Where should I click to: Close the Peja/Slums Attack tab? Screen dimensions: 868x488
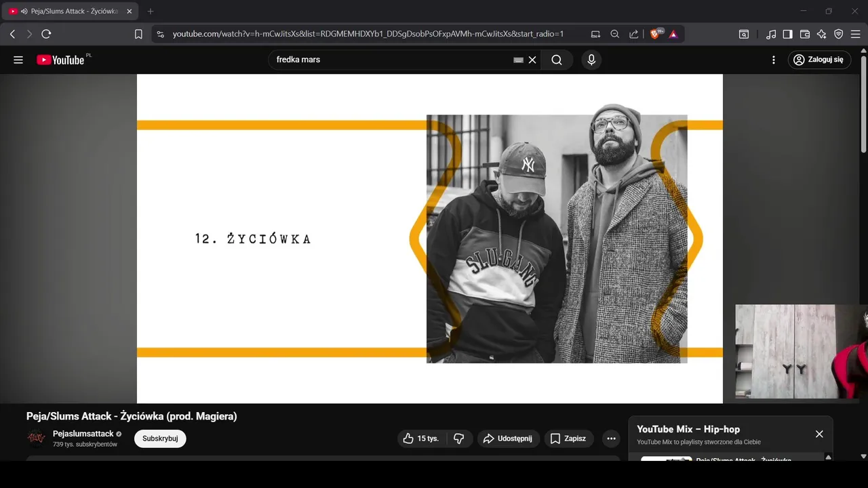click(x=130, y=12)
